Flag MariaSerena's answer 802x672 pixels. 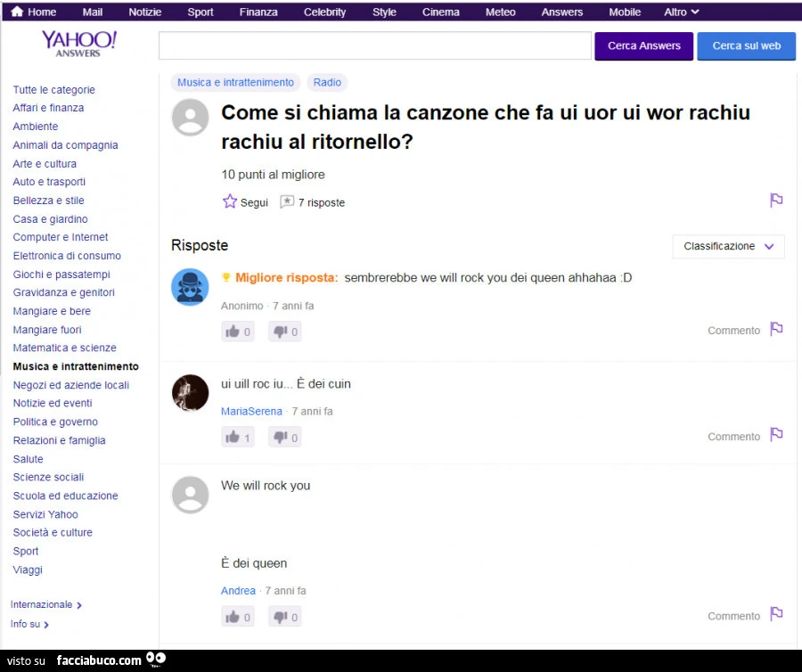[x=776, y=434]
